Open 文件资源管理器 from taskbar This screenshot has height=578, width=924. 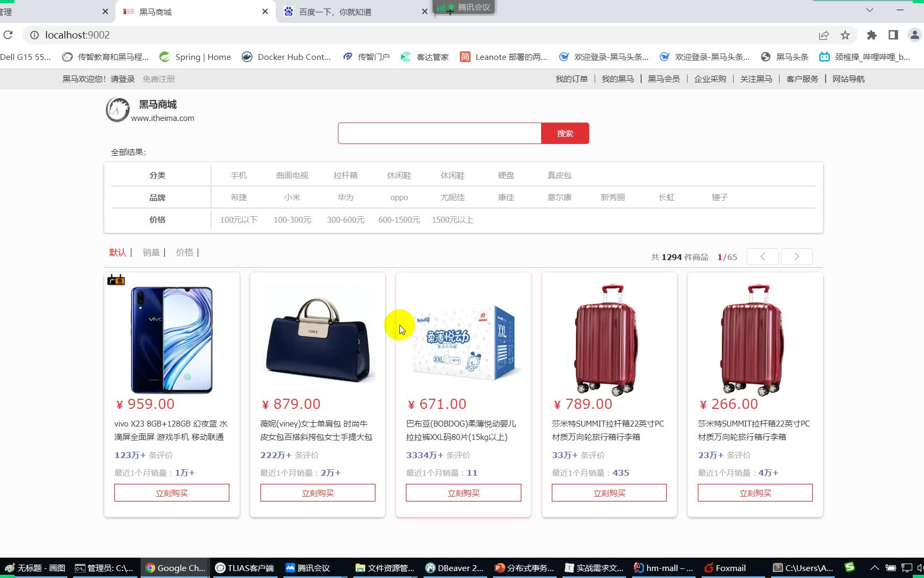pyautogui.click(x=385, y=568)
